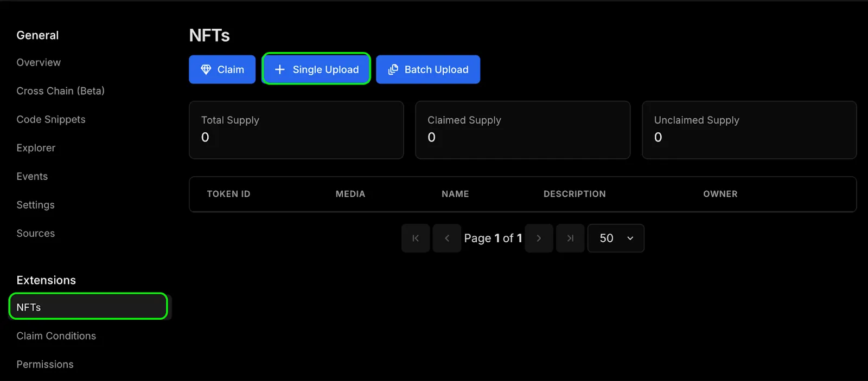The height and width of the screenshot is (381, 868).
Task: Click the stacked files icon on Batch Upload
Action: tap(393, 69)
